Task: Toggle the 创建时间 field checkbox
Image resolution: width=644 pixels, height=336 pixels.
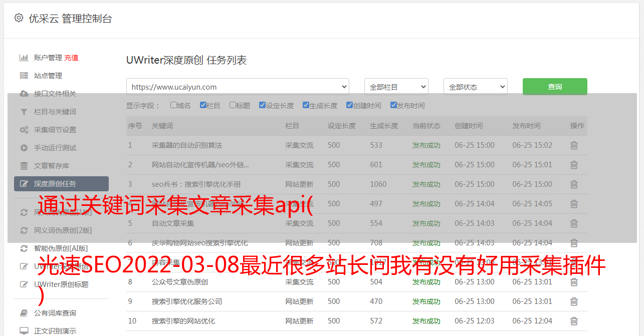Action: [349, 105]
